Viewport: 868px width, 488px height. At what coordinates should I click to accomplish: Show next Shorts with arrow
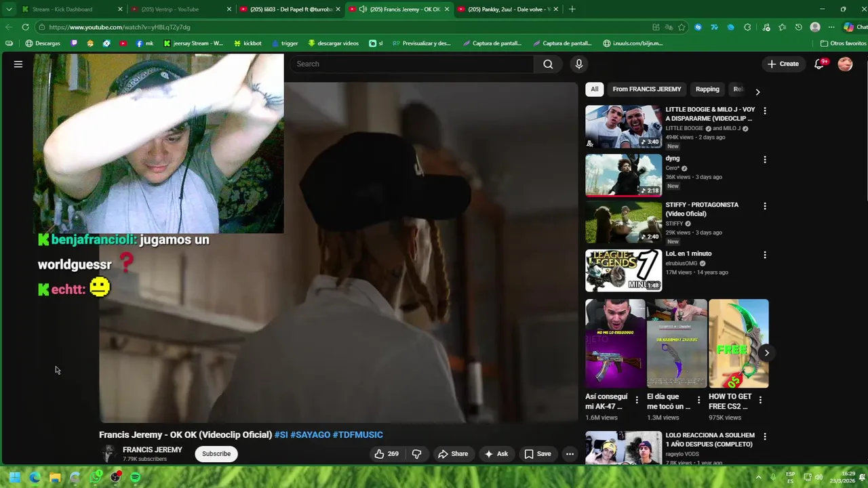(766, 352)
